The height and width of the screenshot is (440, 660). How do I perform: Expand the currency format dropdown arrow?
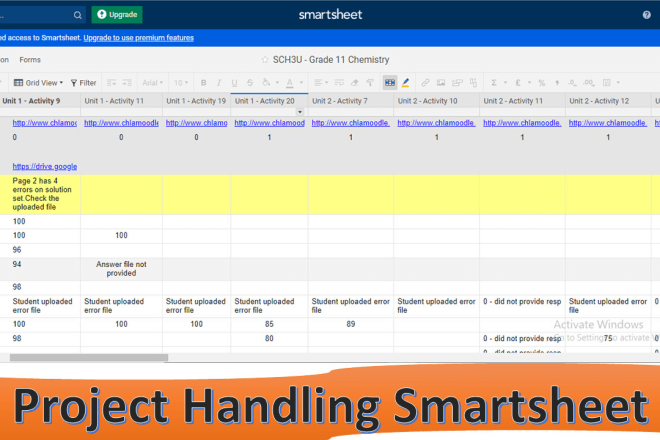529,83
